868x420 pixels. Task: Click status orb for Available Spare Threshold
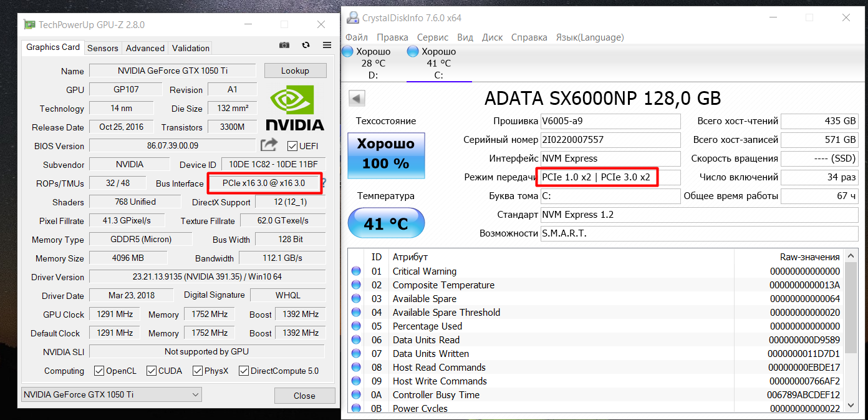click(356, 313)
